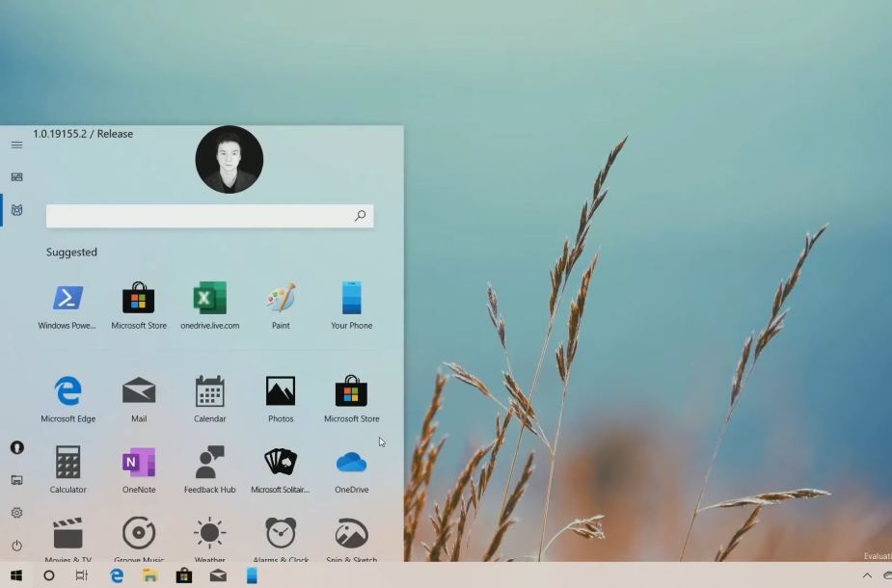Open the Power options
The width and height of the screenshot is (892, 588).
point(17,546)
